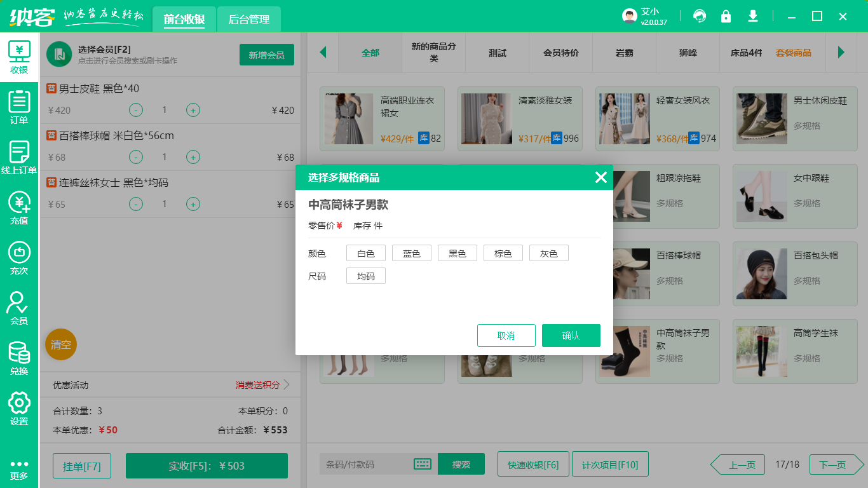
Task: Open the 会员 member management icon
Action: point(19,309)
